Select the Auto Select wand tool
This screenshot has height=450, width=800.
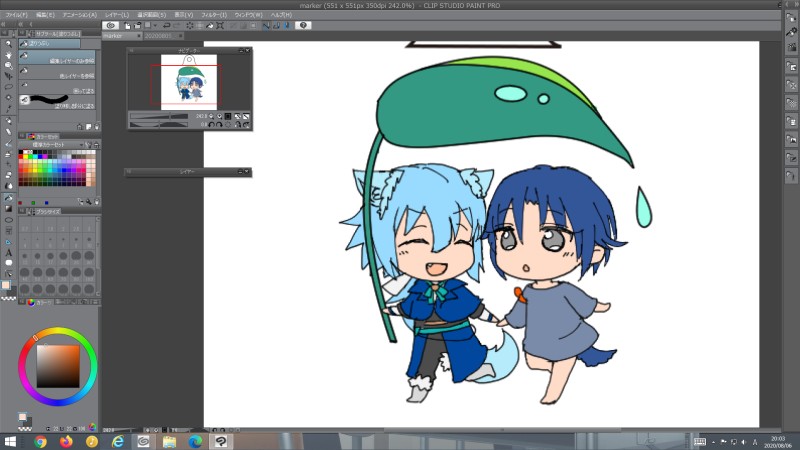tap(8, 97)
